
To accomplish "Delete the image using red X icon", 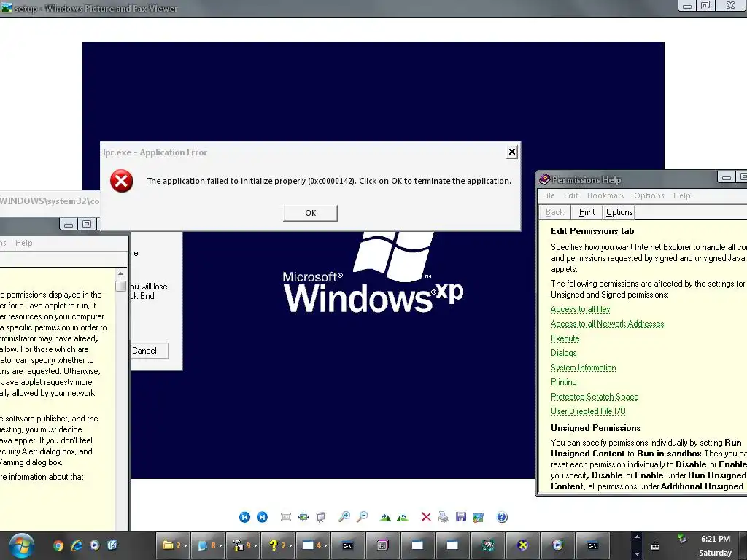I will pyautogui.click(x=426, y=517).
